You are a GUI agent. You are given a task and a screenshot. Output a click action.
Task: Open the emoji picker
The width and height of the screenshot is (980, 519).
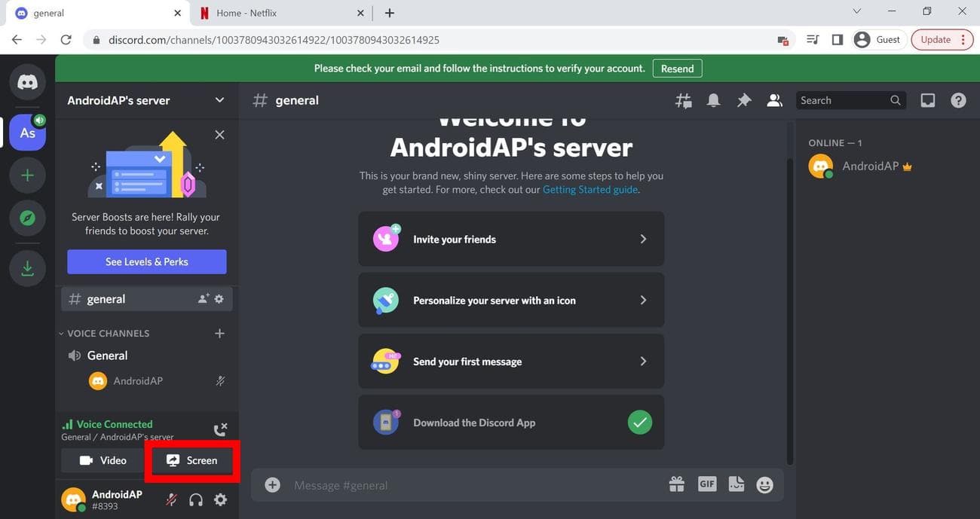click(764, 484)
